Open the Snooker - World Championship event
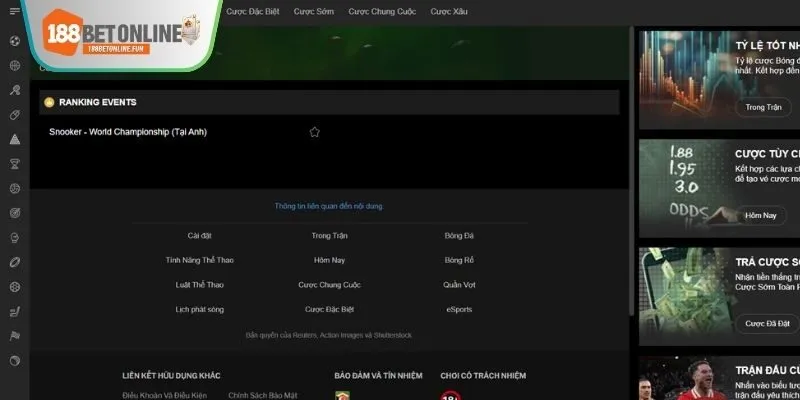 click(128, 132)
